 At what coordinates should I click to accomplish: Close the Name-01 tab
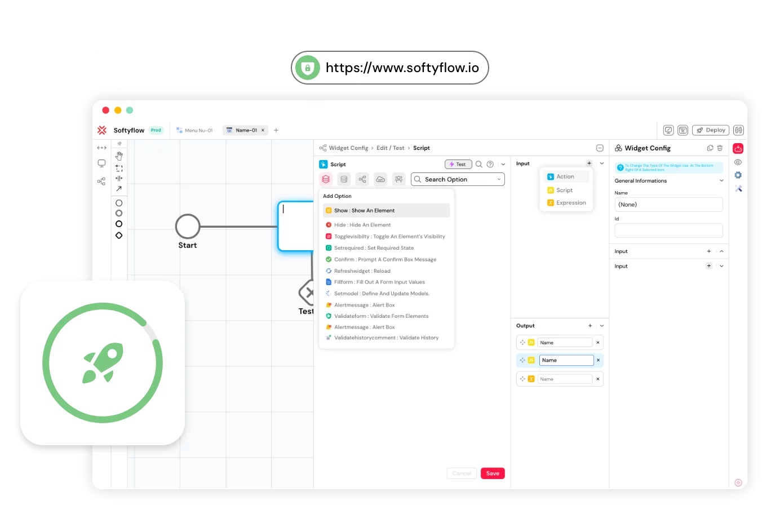coord(263,130)
